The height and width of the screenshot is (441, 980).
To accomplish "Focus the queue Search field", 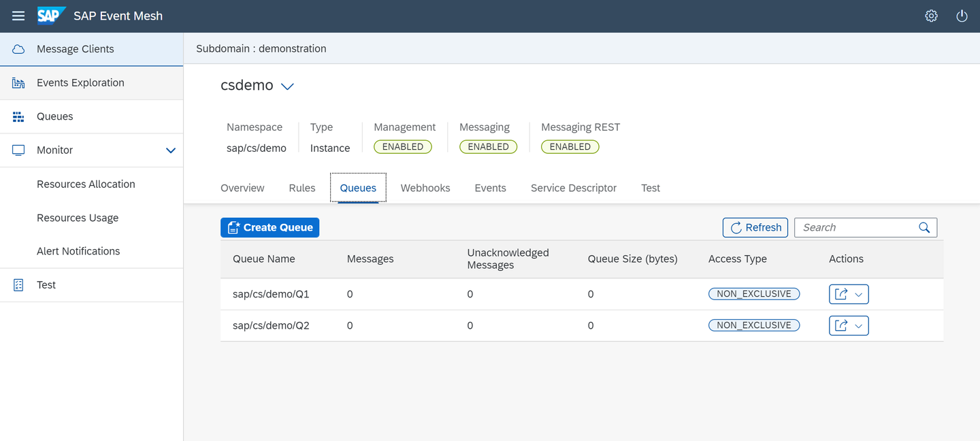I will (866, 227).
